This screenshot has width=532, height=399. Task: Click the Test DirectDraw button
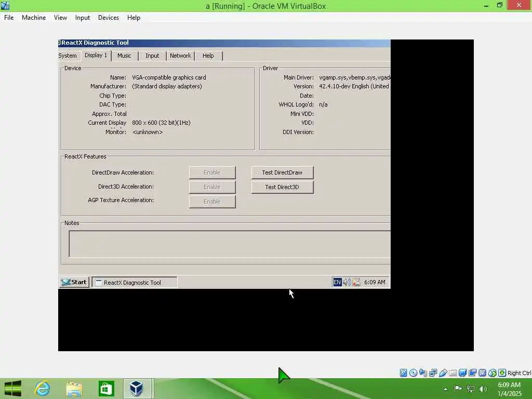pyautogui.click(x=282, y=172)
